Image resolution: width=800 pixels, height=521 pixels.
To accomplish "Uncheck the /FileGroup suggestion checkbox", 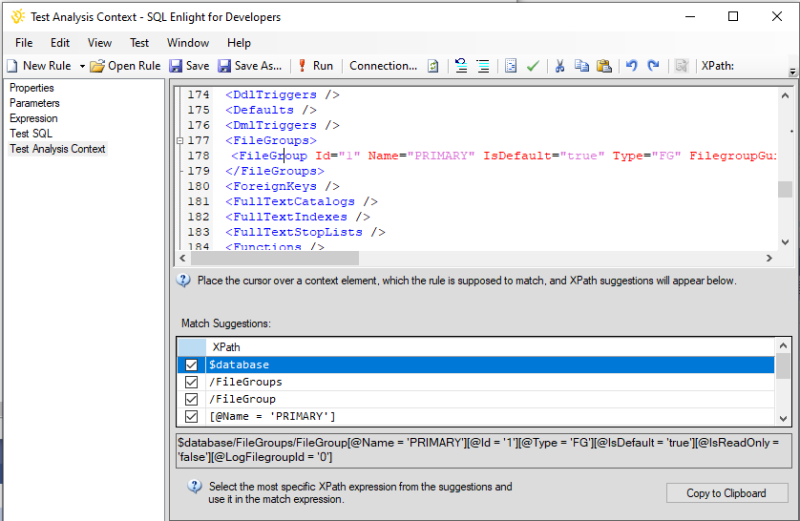I will (191, 399).
